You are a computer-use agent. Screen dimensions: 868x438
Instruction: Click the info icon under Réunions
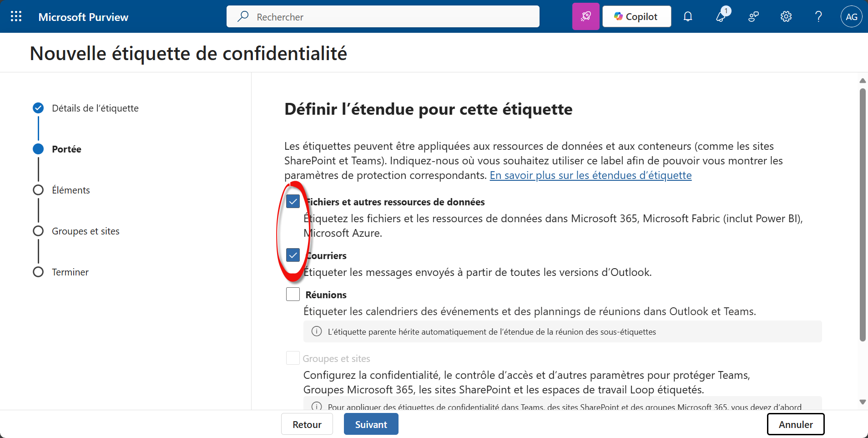tap(317, 331)
